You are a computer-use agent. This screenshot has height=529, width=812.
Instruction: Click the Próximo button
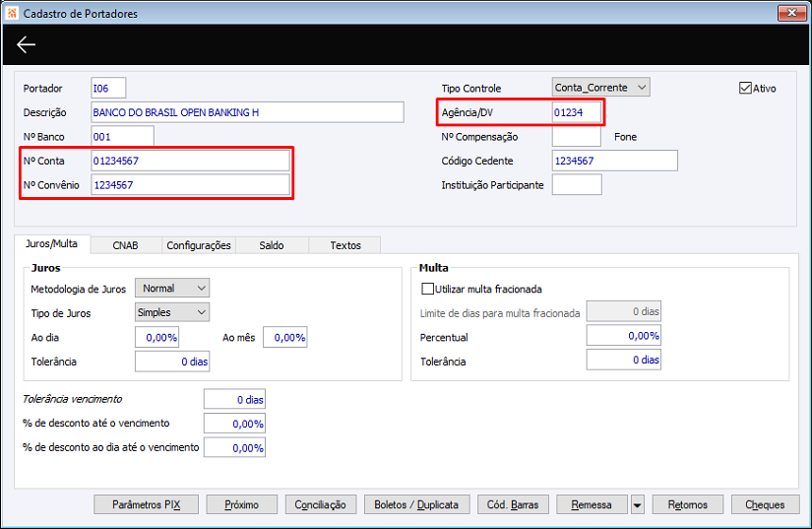tap(242, 504)
